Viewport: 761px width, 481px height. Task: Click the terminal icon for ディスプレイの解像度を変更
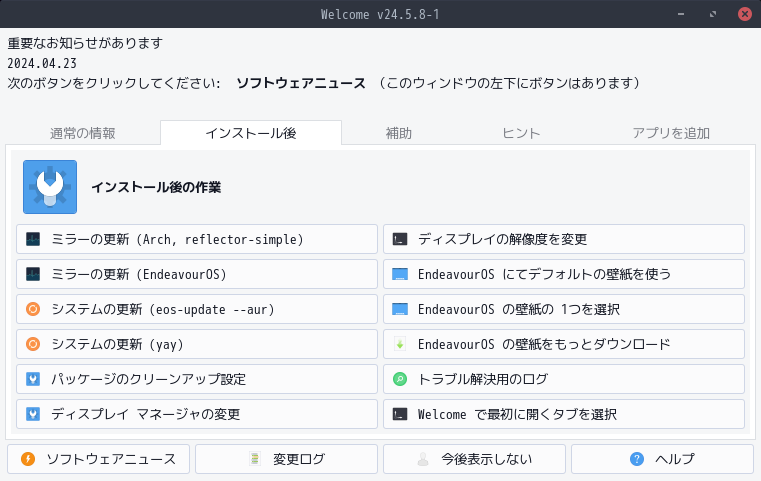(400, 239)
